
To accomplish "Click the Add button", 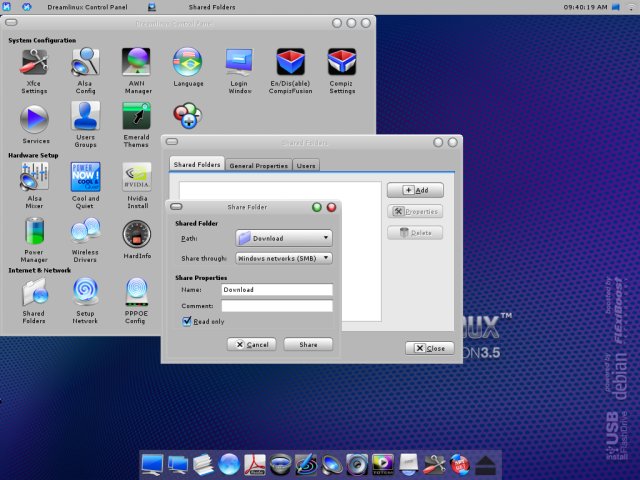I will click(415, 190).
